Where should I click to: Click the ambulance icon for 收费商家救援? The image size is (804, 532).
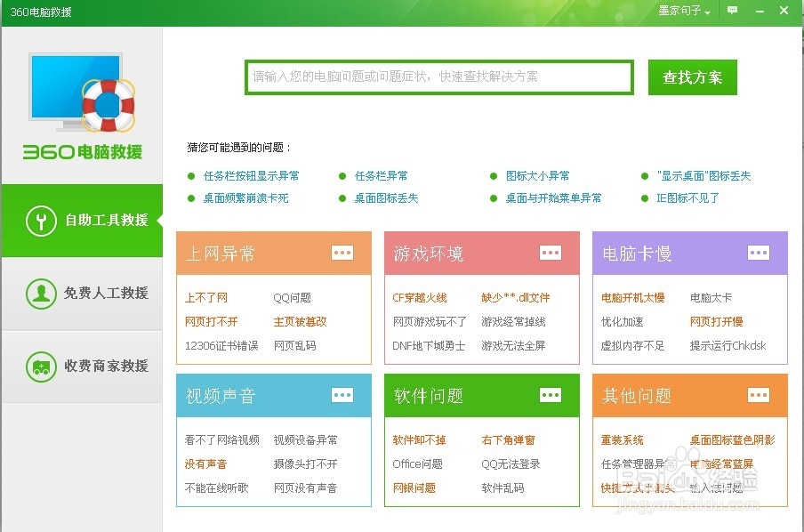coord(41,367)
